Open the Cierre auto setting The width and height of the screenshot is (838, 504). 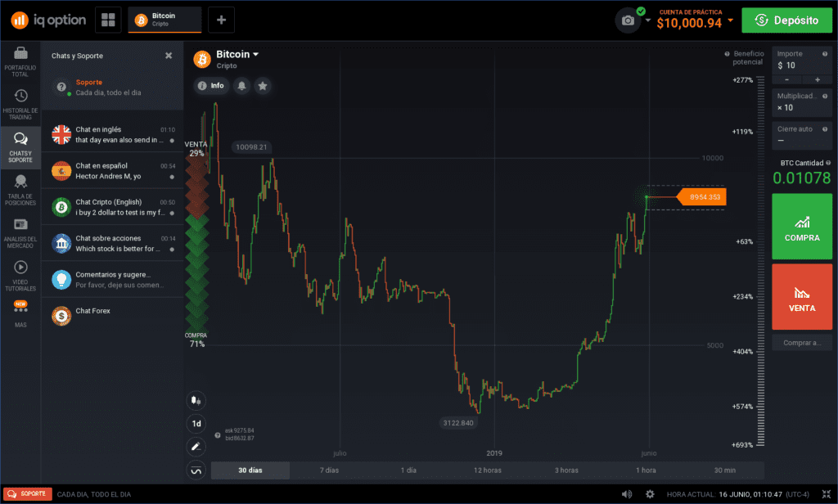[x=802, y=135]
